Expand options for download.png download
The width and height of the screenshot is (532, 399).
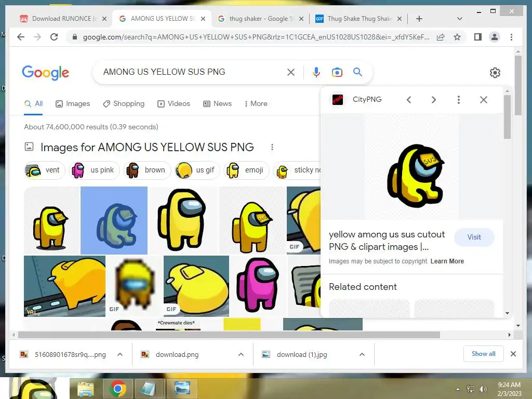(241, 354)
